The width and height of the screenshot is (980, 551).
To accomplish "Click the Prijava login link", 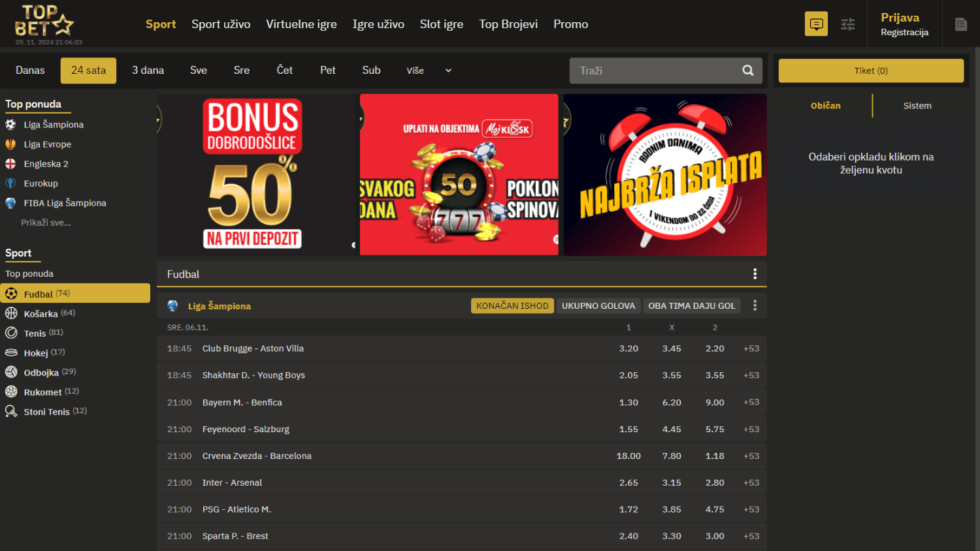I will click(900, 18).
